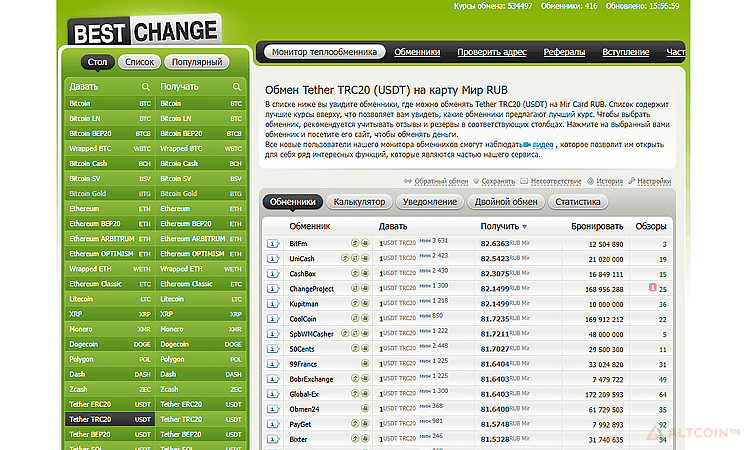Click the Обратный обмен arrows icon
Screen dimensions: 750x450
(x=408, y=181)
